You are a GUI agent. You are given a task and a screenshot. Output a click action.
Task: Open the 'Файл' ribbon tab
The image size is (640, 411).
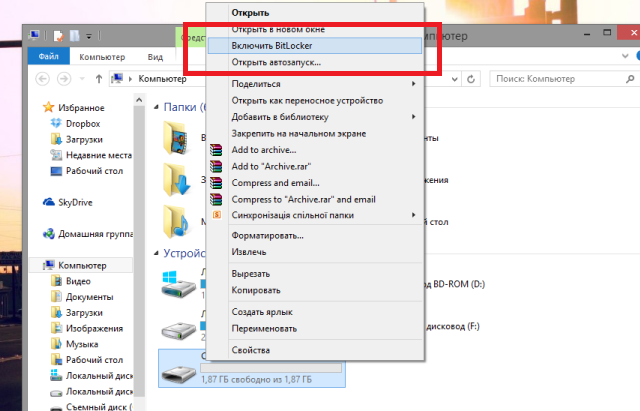coord(49,56)
